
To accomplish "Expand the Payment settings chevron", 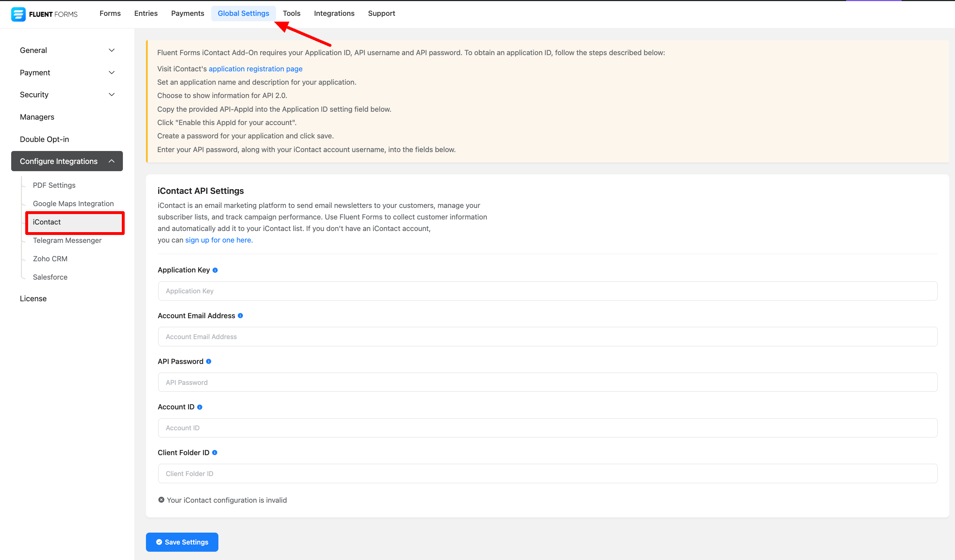I will click(x=111, y=72).
